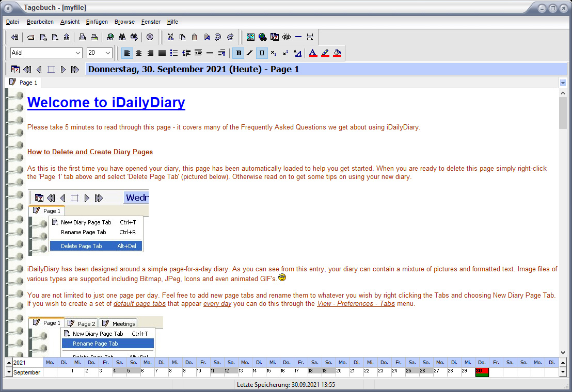Click year up arrow next to 2021
This screenshot has width=572, height=392.
(9, 363)
